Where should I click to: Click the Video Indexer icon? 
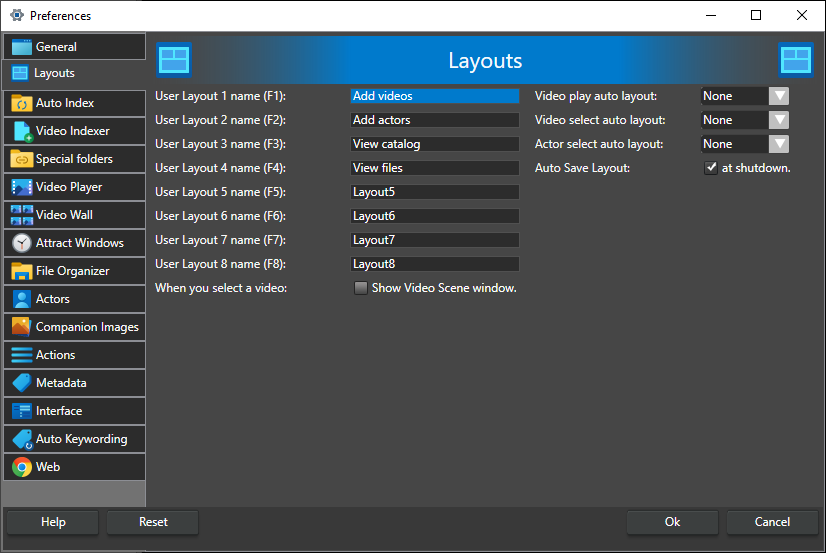point(21,131)
